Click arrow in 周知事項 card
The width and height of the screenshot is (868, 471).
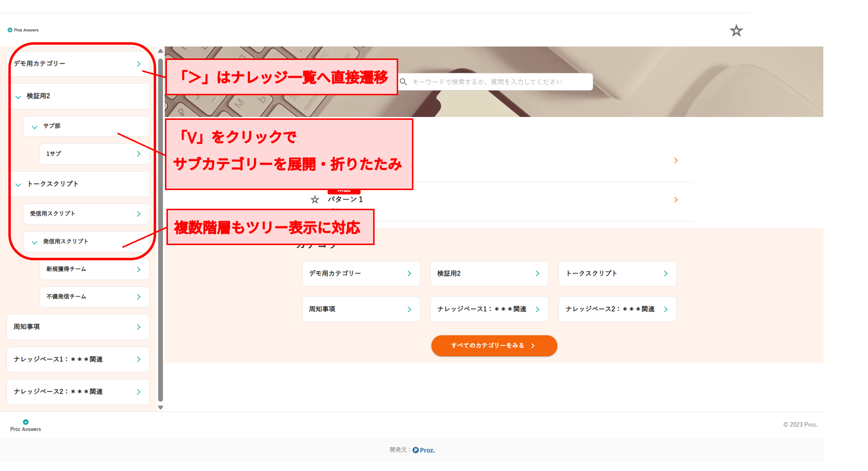pyautogui.click(x=409, y=309)
